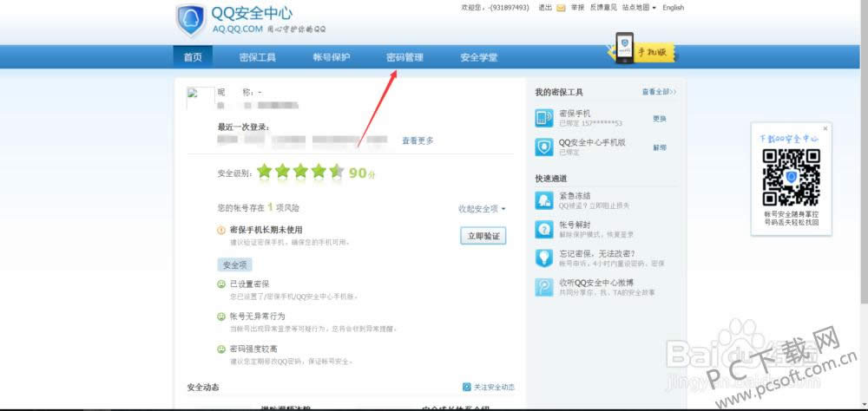868x411 pixels.
Task: Click the QQ安全中心 shield logo
Action: (190, 21)
